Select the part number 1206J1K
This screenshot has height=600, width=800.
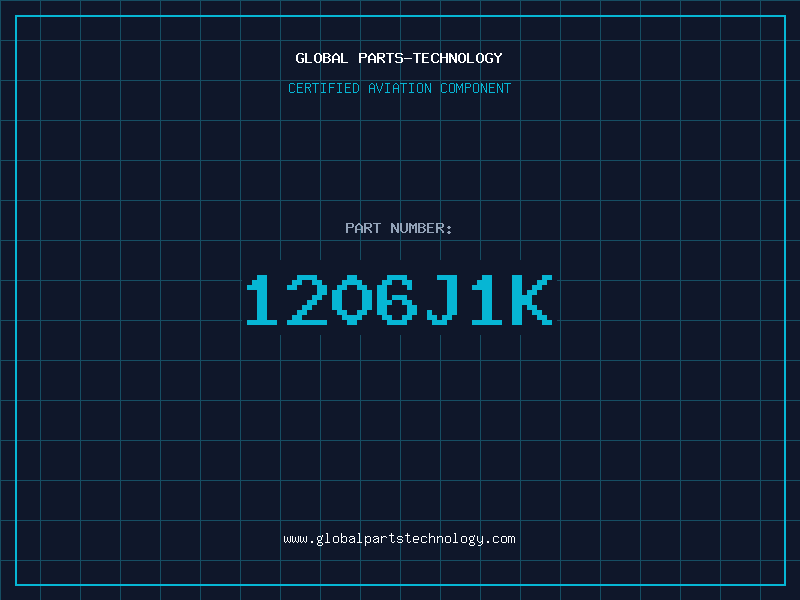coord(399,299)
